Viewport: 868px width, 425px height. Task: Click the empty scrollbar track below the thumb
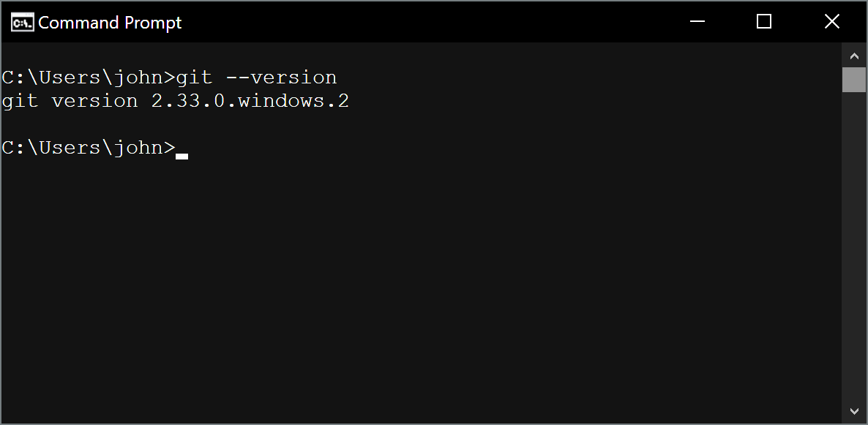click(x=853, y=246)
